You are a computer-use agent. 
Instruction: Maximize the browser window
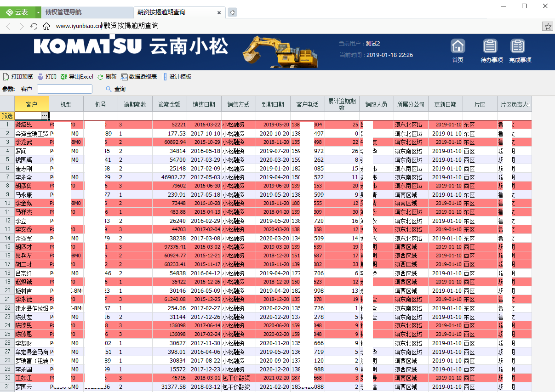tap(524, 6)
